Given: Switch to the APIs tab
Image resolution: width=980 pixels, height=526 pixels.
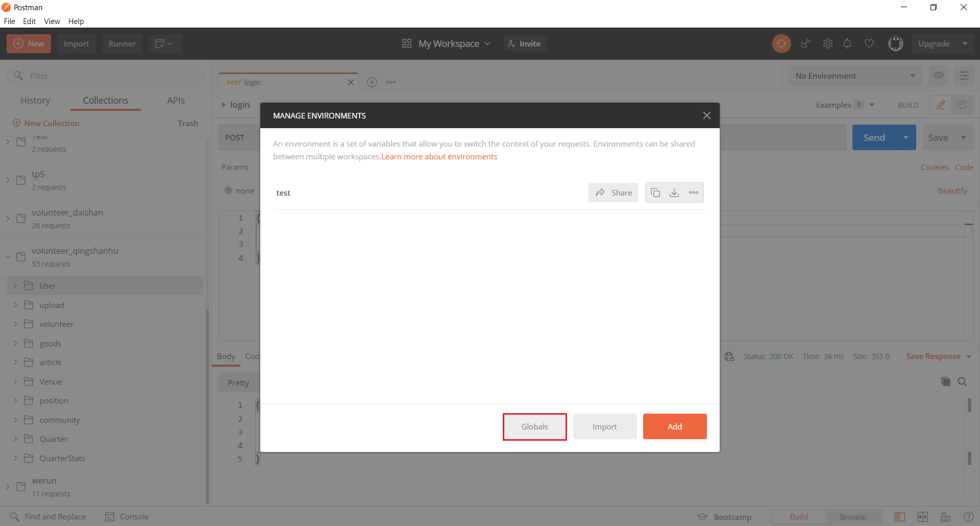Looking at the screenshot, I should [176, 101].
